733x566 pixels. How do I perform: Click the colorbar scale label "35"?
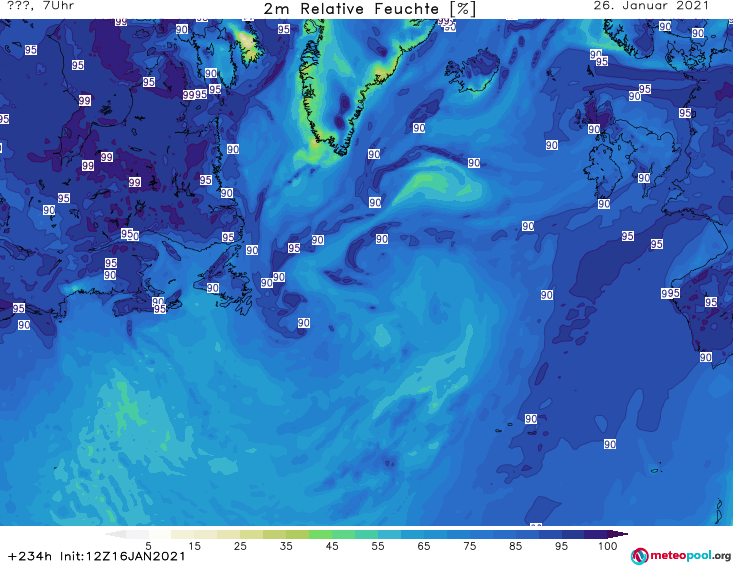click(286, 546)
